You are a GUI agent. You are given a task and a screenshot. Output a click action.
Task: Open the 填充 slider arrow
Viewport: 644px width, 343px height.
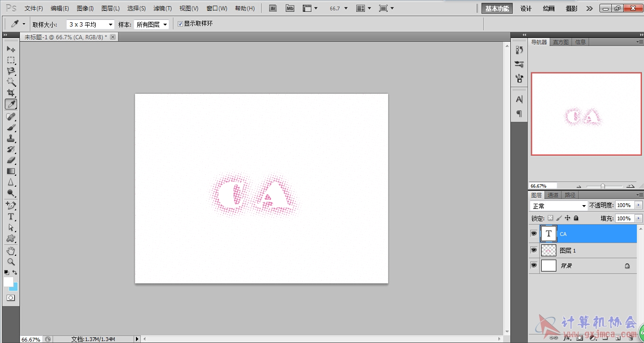pos(639,218)
